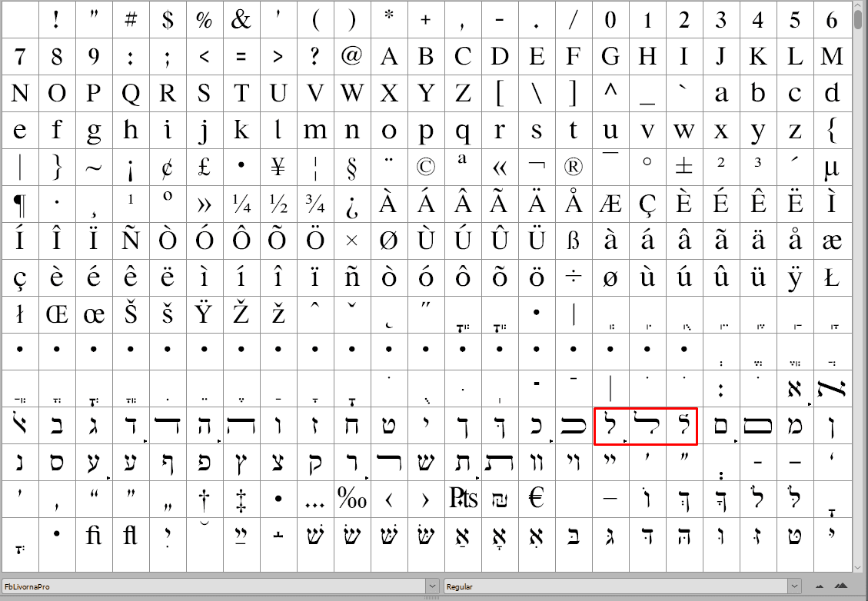
Task: Select the hash # glyph
Action: (x=131, y=20)
